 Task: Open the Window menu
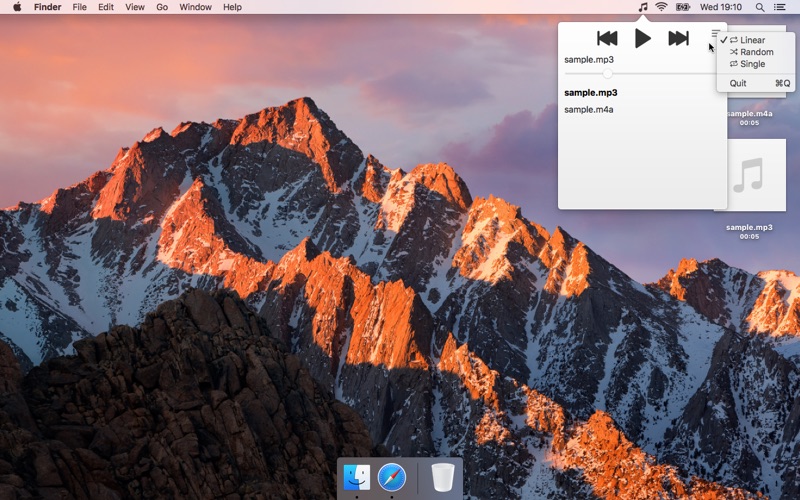[x=195, y=7]
